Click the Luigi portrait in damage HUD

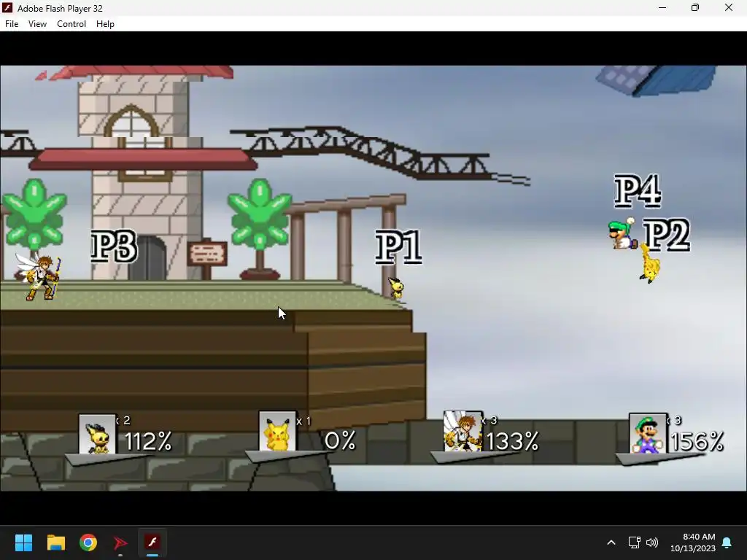click(648, 433)
